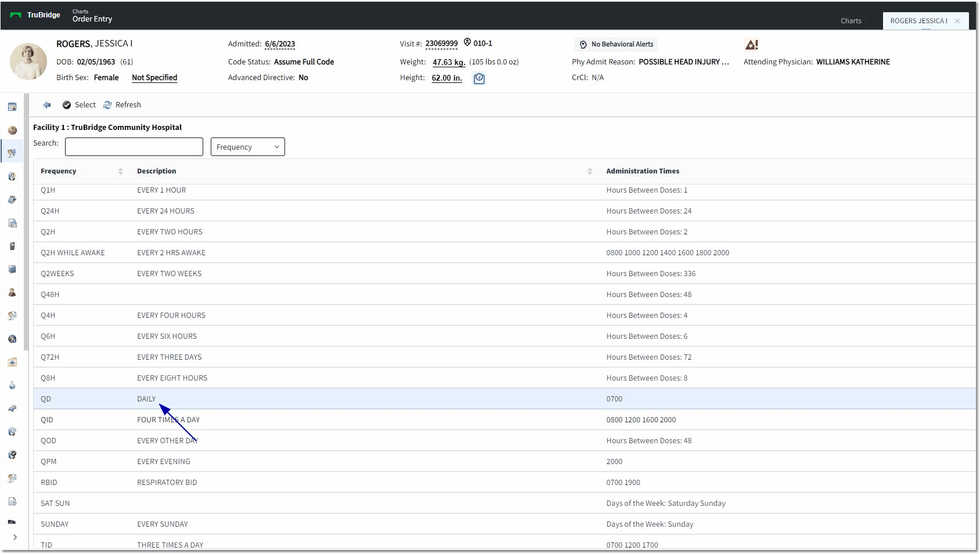Viewport: 980px width, 554px height.
Task: Click the Refresh toolbar button
Action: (122, 105)
